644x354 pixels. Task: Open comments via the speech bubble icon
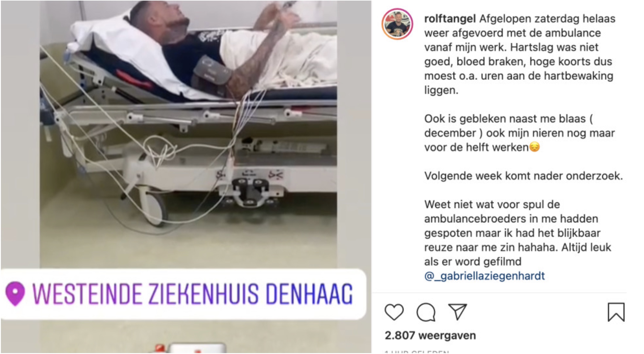(426, 312)
